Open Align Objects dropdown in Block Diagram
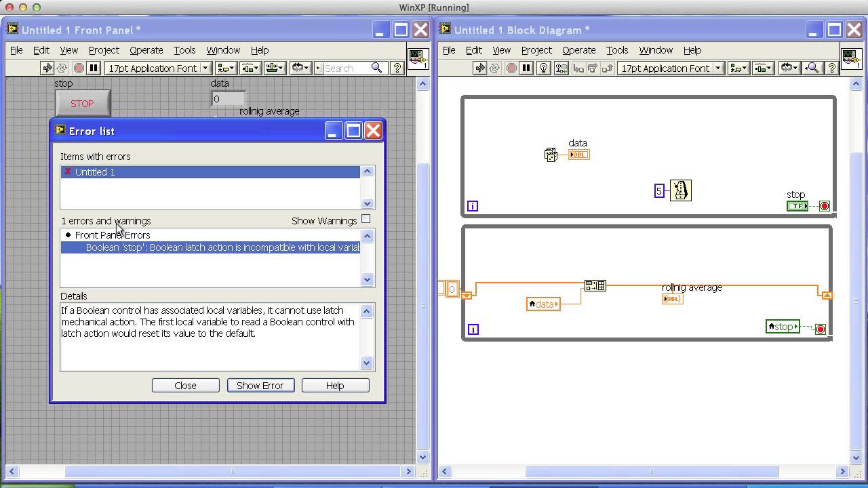Screen dimensions: 868x488 coord(738,68)
